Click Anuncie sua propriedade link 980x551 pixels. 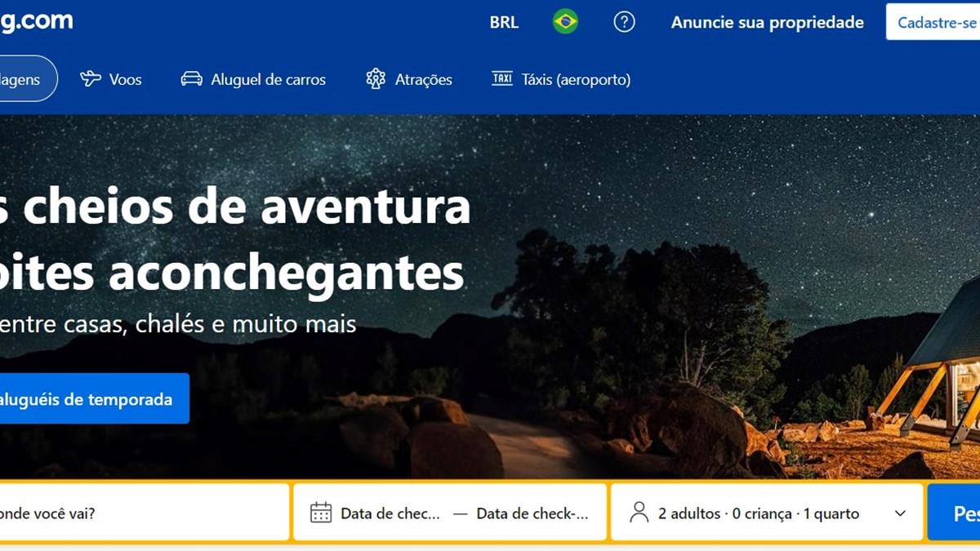pyautogui.click(x=768, y=22)
